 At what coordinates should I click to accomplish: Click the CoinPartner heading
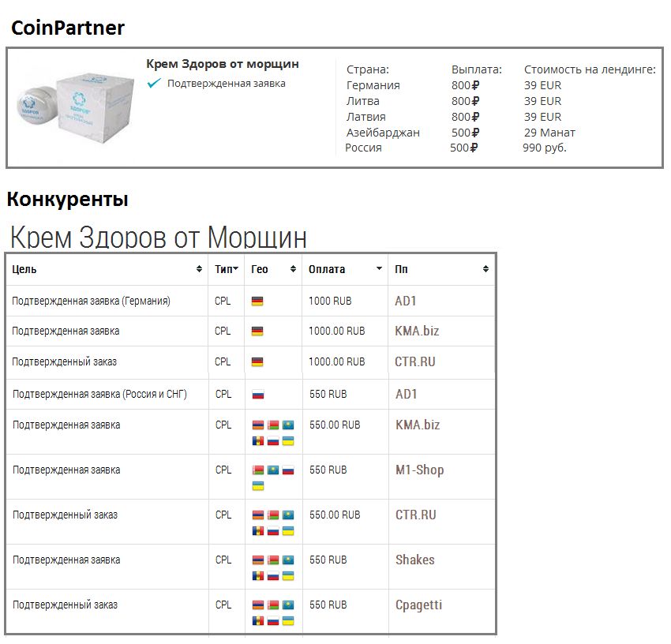pos(68,28)
